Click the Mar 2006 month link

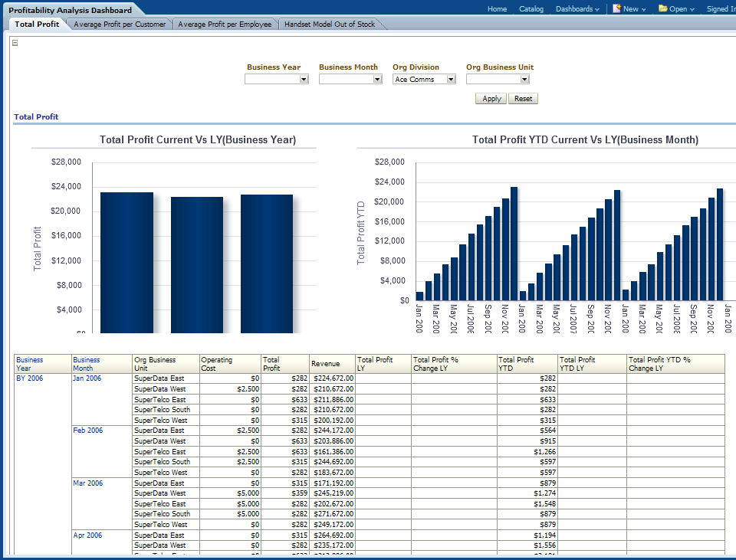click(x=87, y=483)
